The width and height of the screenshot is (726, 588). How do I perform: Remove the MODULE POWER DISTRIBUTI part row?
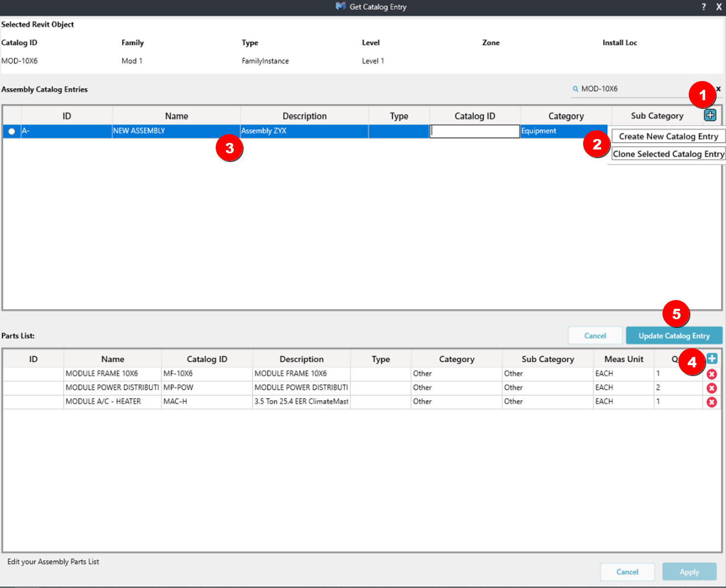[712, 388]
